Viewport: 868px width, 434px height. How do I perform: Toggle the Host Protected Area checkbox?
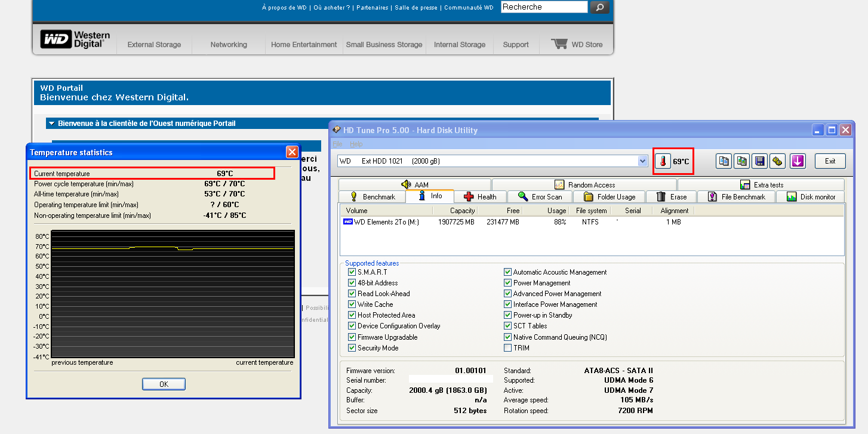(x=352, y=315)
